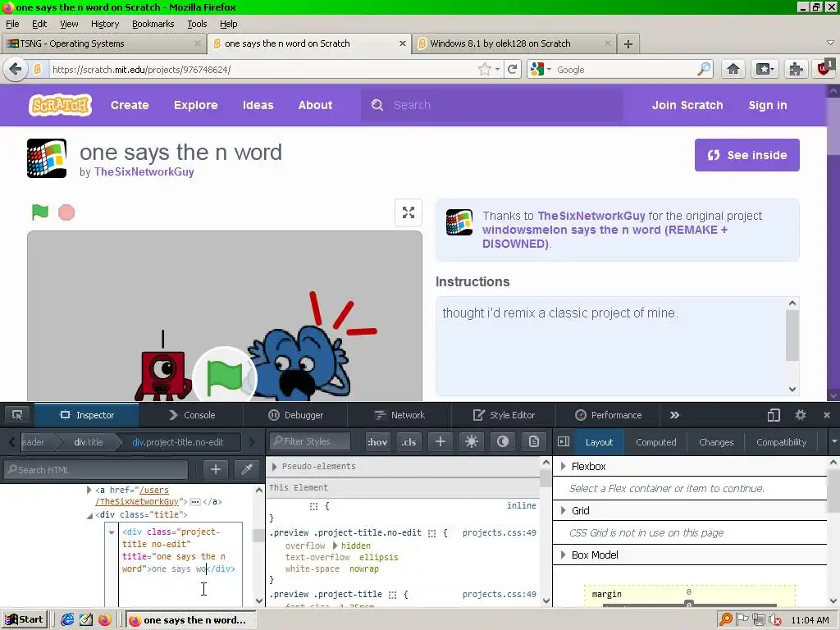This screenshot has height=630, width=840.
Task: Show more devtools tabs chevron
Action: click(x=674, y=415)
